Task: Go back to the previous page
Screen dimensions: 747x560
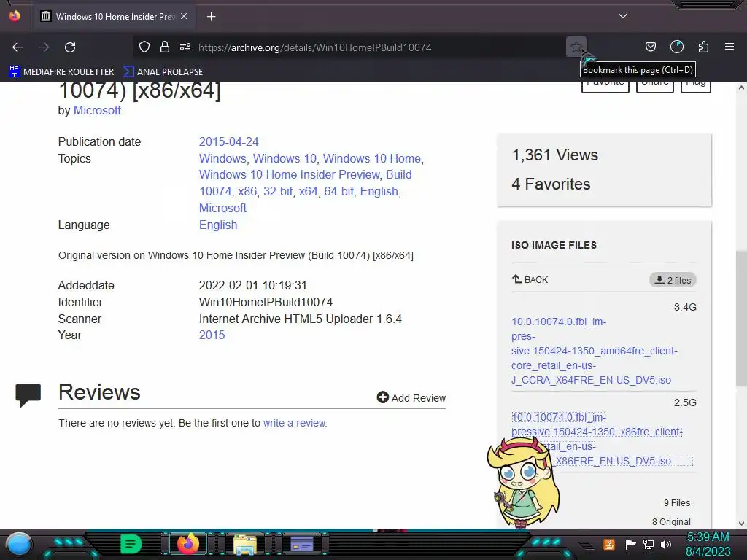Action: 18,47
